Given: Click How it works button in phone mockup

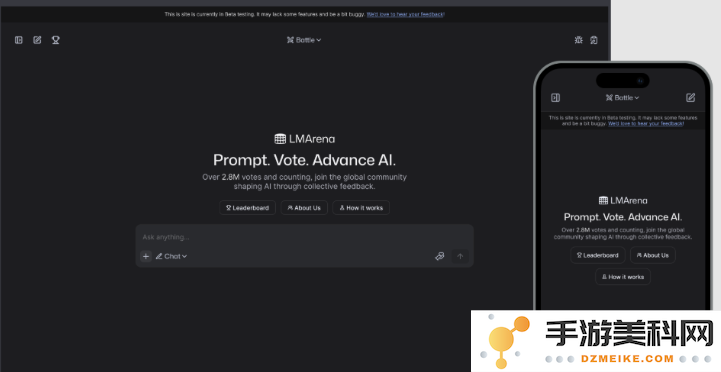Looking at the screenshot, I should 623,277.
